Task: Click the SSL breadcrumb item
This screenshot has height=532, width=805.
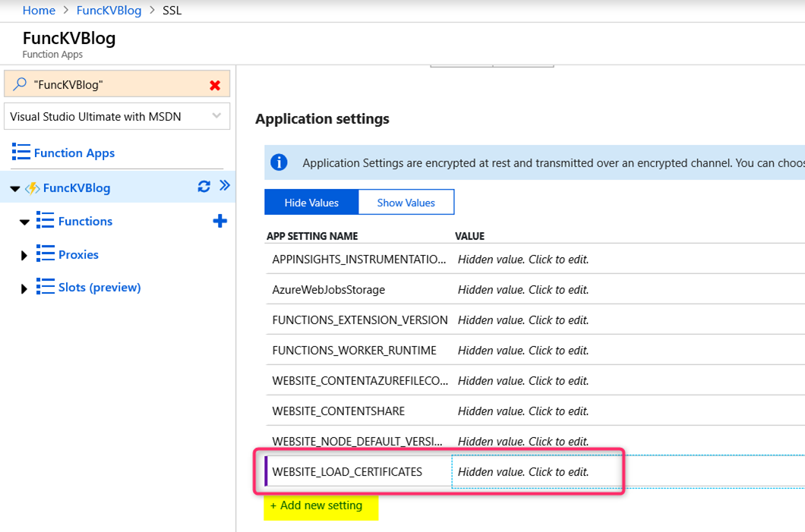Action: pos(172,11)
